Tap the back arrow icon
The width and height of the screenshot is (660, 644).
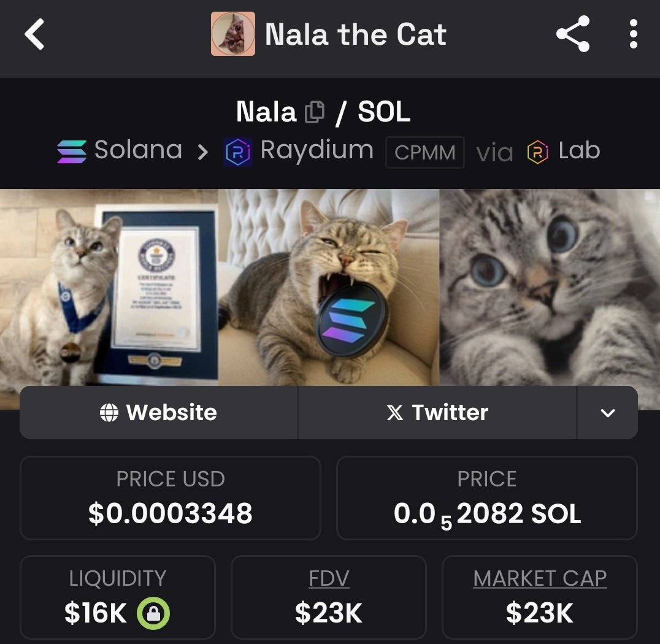pyautogui.click(x=34, y=34)
